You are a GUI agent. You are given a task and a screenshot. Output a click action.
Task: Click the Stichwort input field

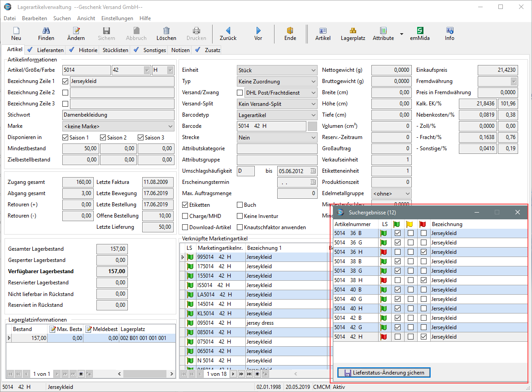tap(118, 115)
